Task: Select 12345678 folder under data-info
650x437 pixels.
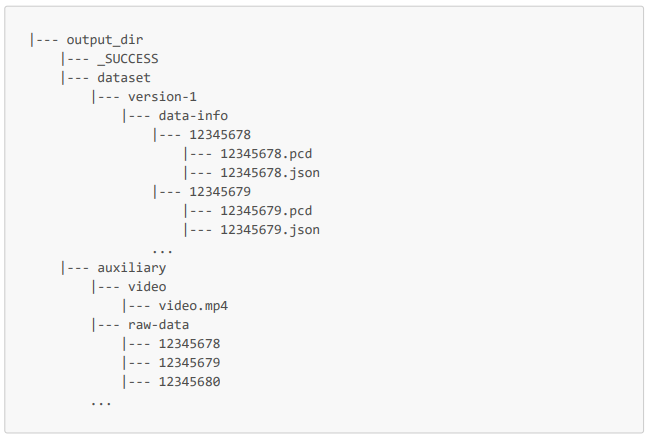Action: point(220,135)
